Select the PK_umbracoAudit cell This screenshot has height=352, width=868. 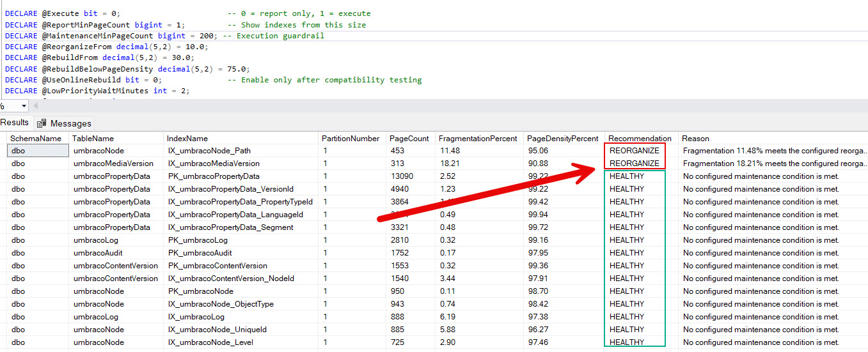pos(241,253)
